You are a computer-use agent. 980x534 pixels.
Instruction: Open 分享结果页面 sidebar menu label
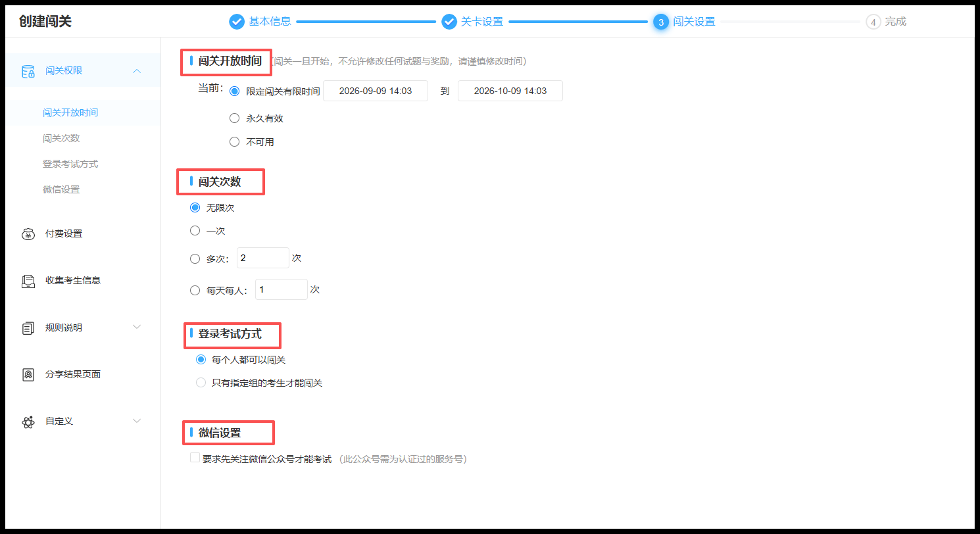click(x=73, y=374)
